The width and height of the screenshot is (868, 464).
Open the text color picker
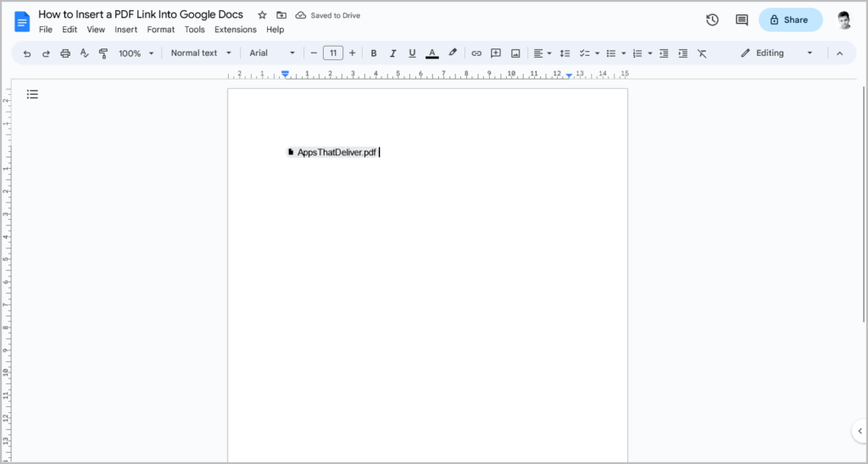(431, 53)
